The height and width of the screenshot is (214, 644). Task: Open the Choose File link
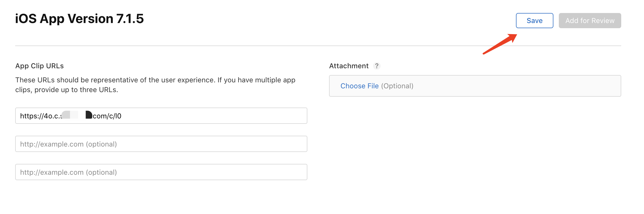[x=359, y=86]
